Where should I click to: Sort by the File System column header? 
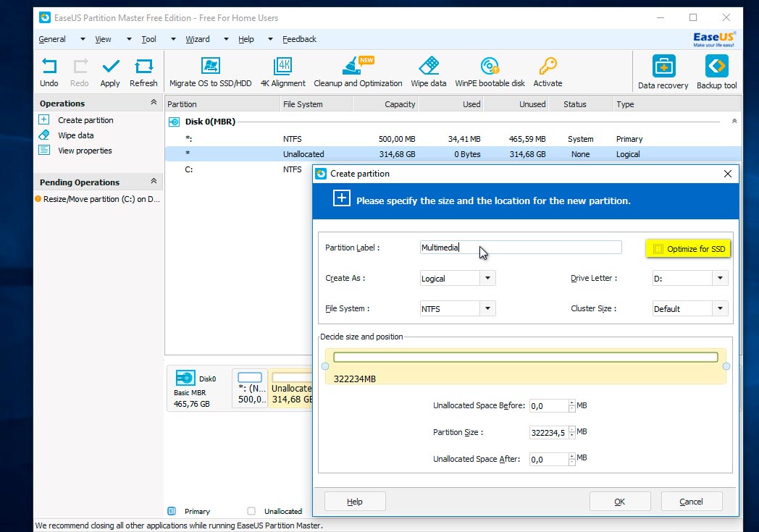pyautogui.click(x=316, y=104)
